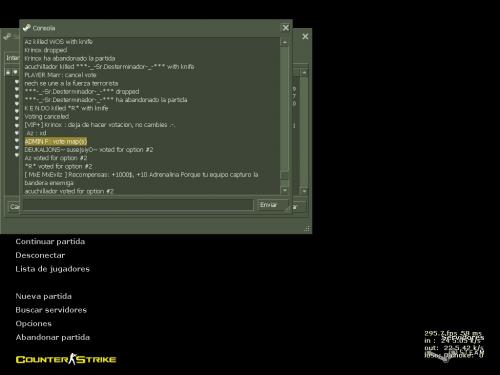
Task: Click line 'Krinox ha abandonado la partida'
Action: tap(70, 58)
